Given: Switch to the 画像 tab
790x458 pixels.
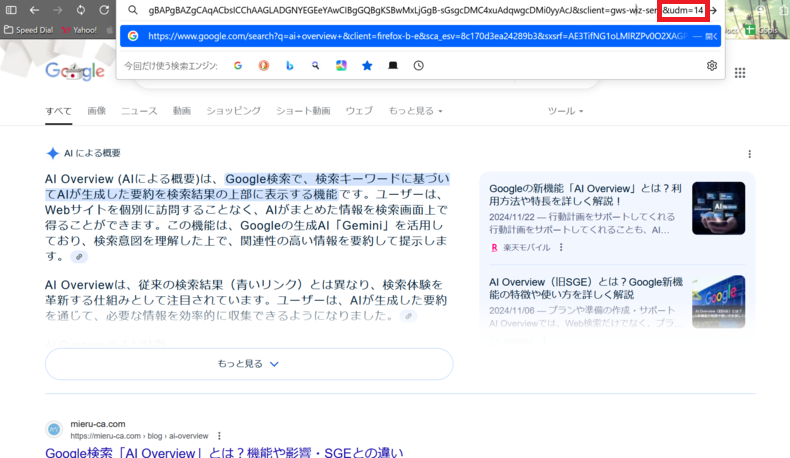Looking at the screenshot, I should tap(97, 111).
